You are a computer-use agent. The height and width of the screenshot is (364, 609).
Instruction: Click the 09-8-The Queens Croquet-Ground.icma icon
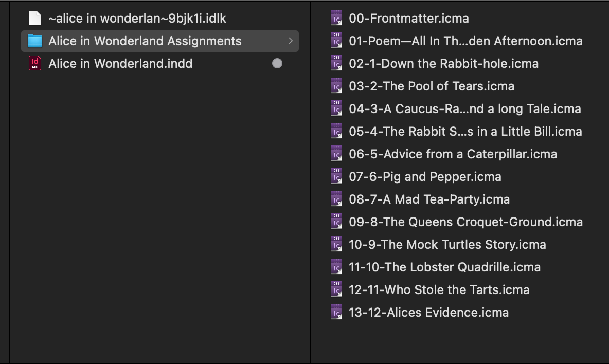(336, 222)
